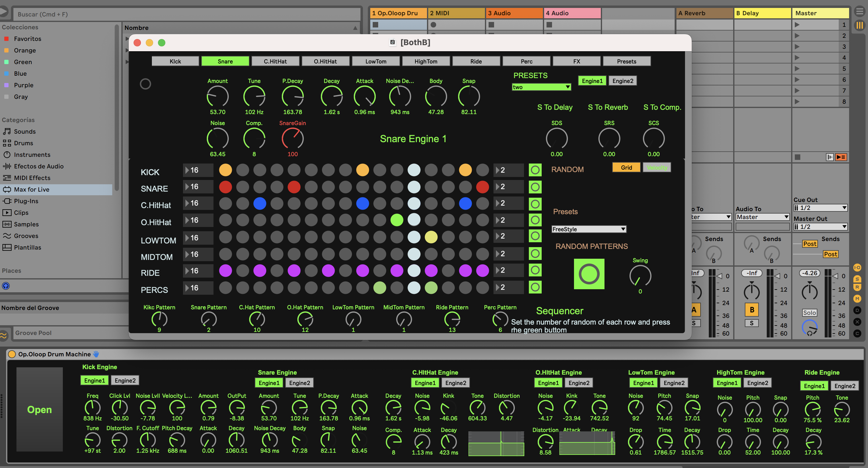Select the Grooves category icon

[x=7, y=236]
